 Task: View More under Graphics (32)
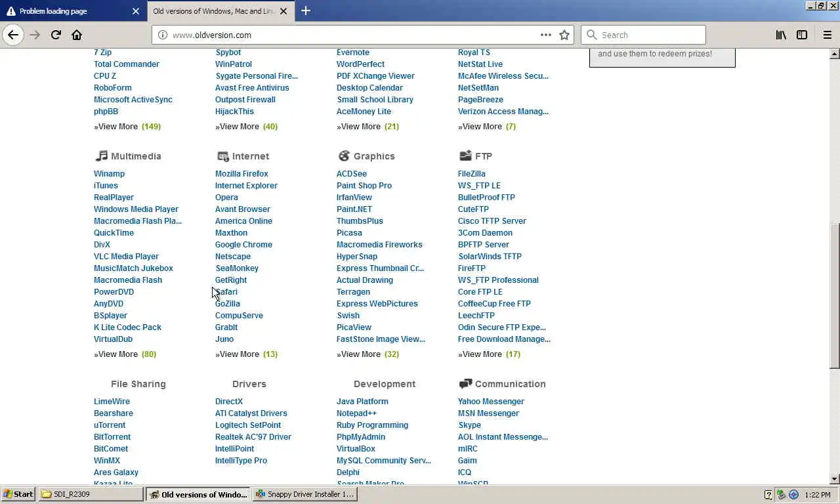(x=367, y=354)
